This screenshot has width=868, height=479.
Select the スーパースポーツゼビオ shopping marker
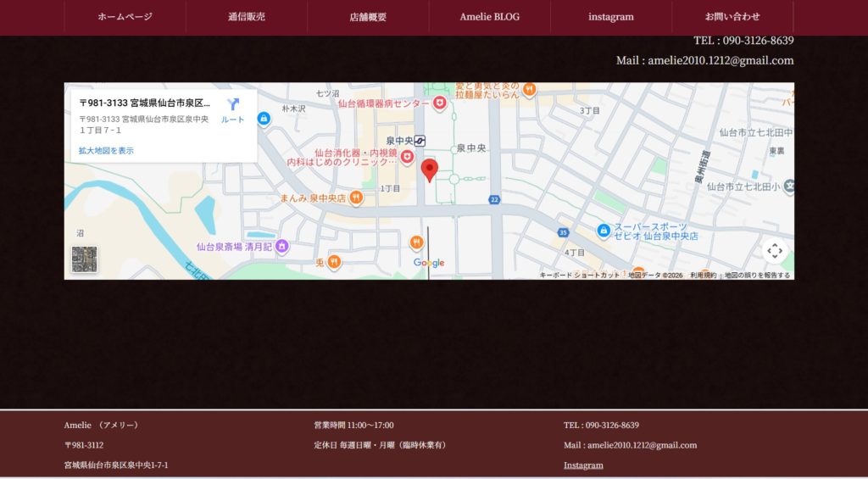pyautogui.click(x=603, y=231)
